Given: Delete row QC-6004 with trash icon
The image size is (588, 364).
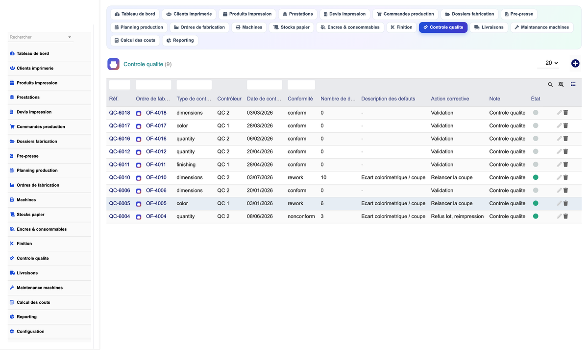Looking at the screenshot, I should coord(565,216).
